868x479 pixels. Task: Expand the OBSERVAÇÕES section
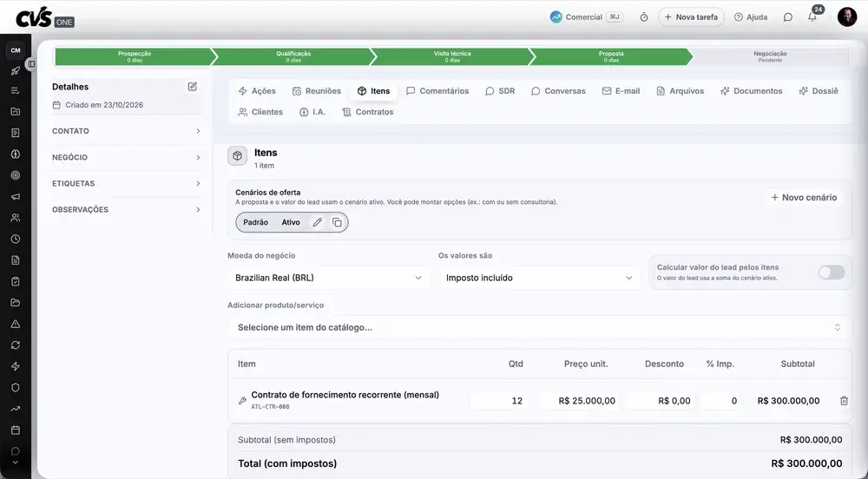coord(126,210)
